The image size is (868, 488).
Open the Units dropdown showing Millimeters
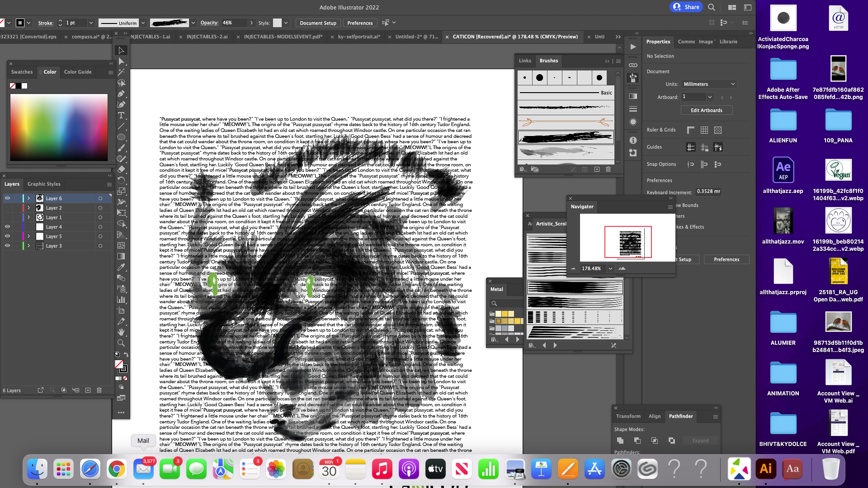pyautogui.click(x=709, y=84)
